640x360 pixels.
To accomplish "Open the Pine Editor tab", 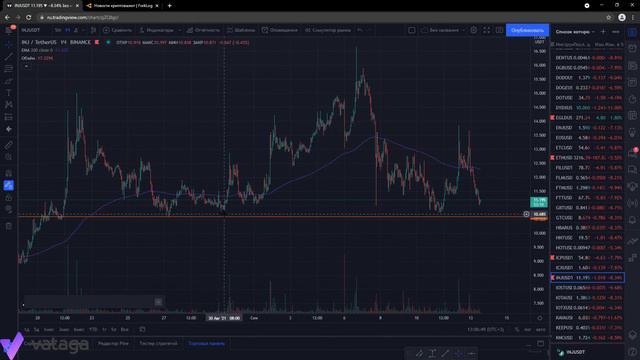I will pos(113,344).
